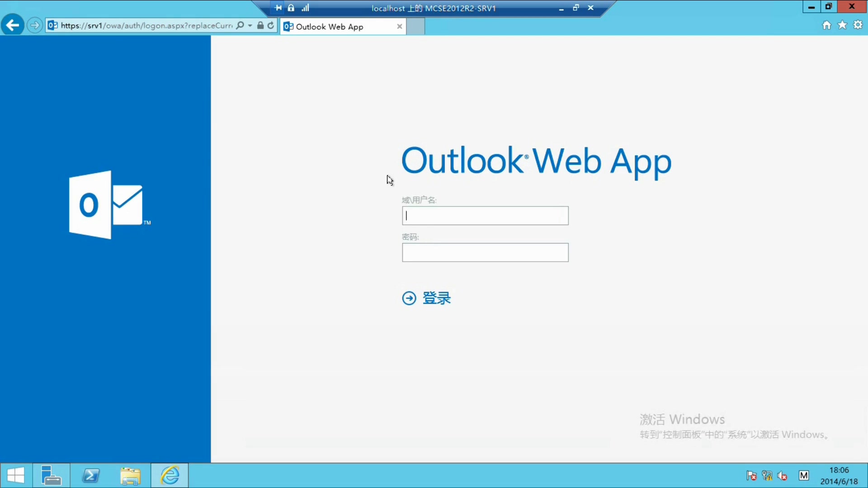
Task: Click the Refresh page icon
Action: pyautogui.click(x=271, y=25)
